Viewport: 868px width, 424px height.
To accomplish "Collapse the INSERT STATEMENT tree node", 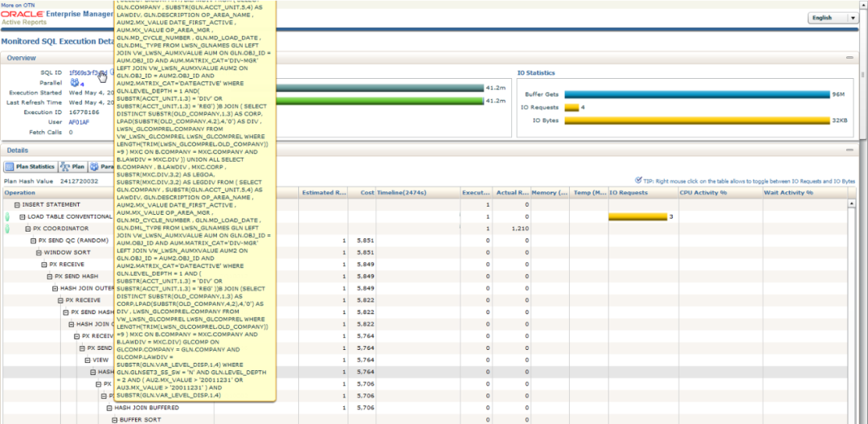I will point(17,204).
